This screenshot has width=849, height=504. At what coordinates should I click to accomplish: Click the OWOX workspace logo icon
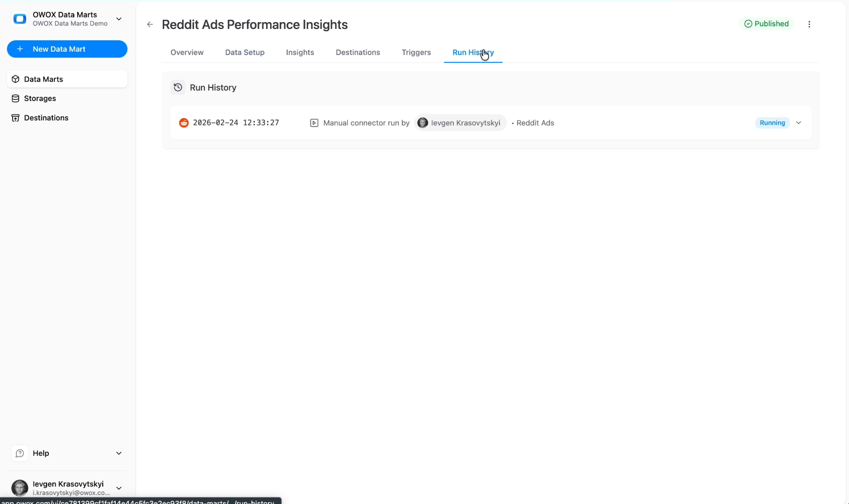click(x=19, y=18)
